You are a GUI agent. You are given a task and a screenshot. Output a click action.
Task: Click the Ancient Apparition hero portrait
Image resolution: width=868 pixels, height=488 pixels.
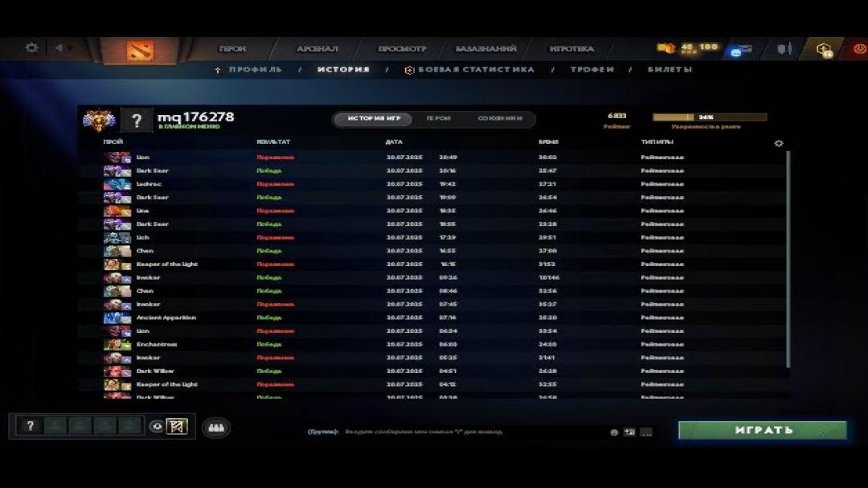tap(117, 318)
